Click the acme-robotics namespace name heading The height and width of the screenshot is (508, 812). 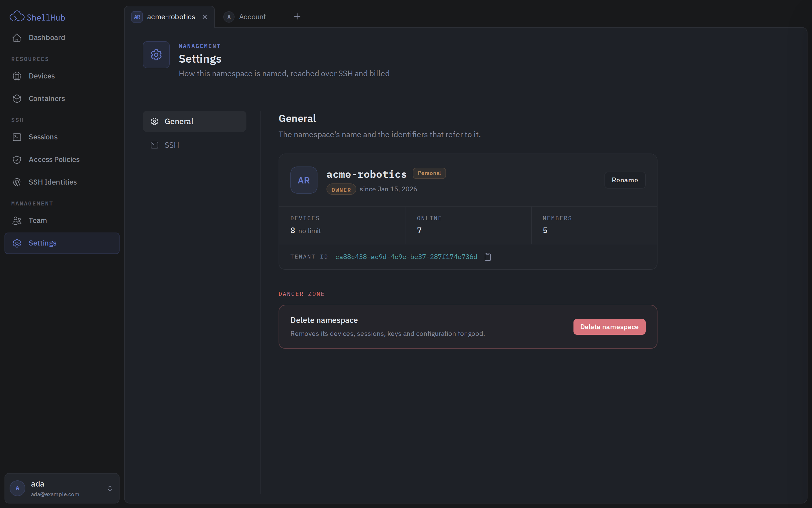[x=367, y=174]
